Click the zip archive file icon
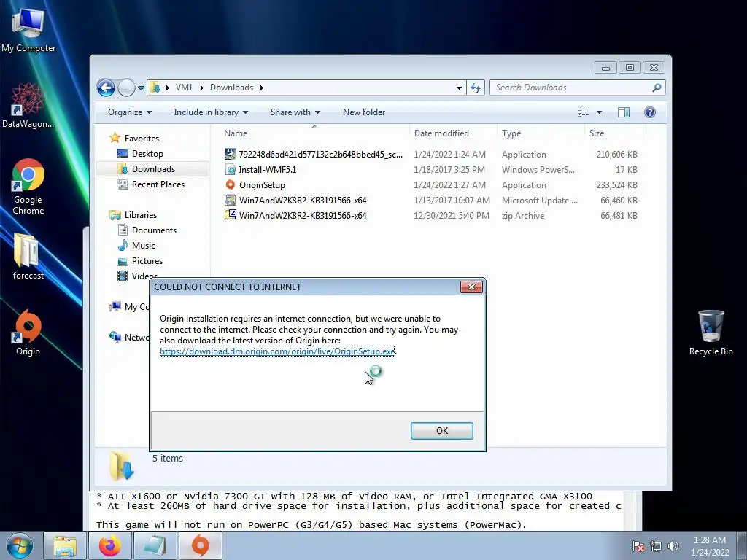 (x=231, y=215)
